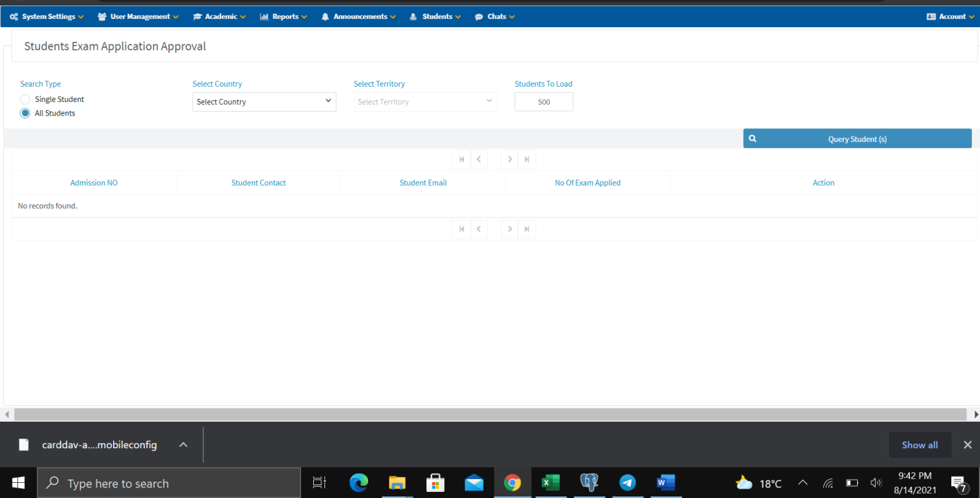The height and width of the screenshot is (498, 980).
Task: Open the Select Country dropdown
Action: pos(264,102)
